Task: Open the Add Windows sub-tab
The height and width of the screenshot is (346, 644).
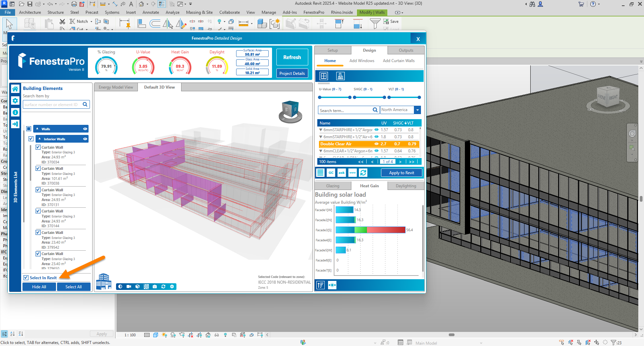Action: point(362,61)
